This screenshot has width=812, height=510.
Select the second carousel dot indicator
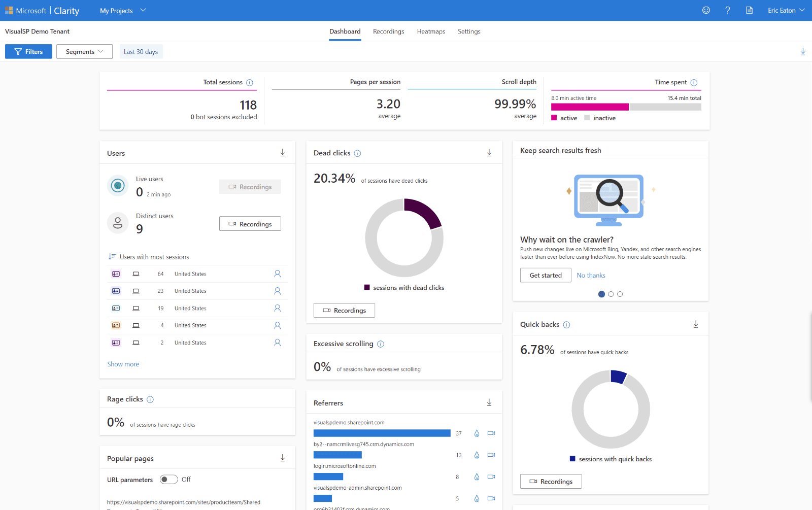click(x=611, y=294)
